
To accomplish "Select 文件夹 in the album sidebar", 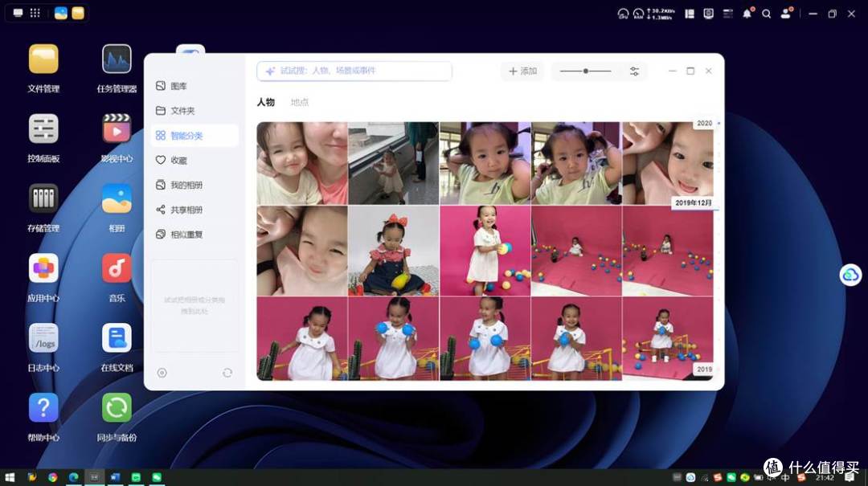I will click(x=194, y=111).
